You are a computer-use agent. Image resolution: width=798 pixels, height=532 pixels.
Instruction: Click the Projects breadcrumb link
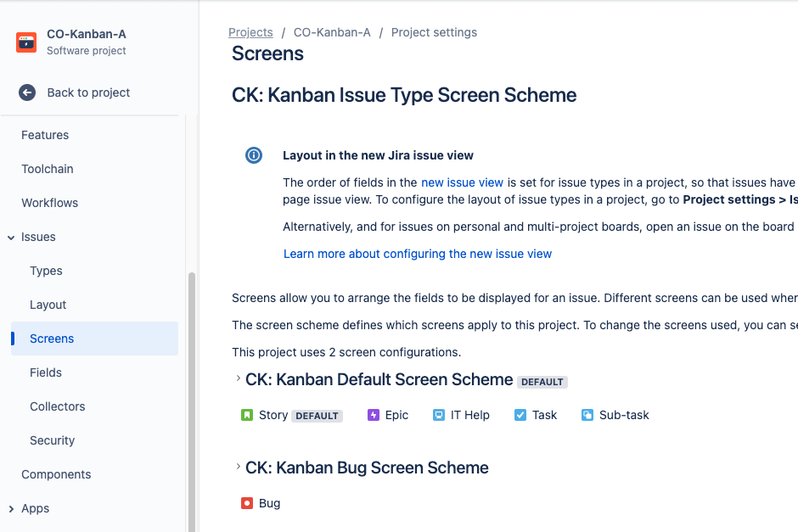pos(250,32)
